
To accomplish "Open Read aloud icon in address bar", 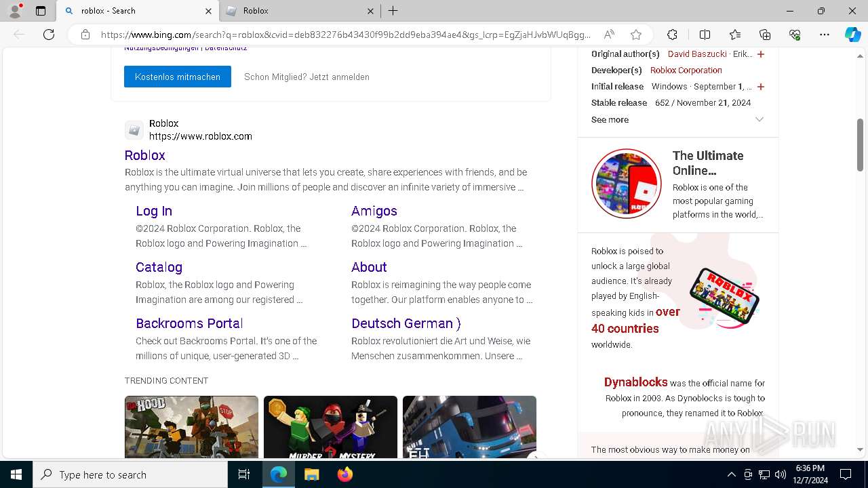I will (609, 35).
